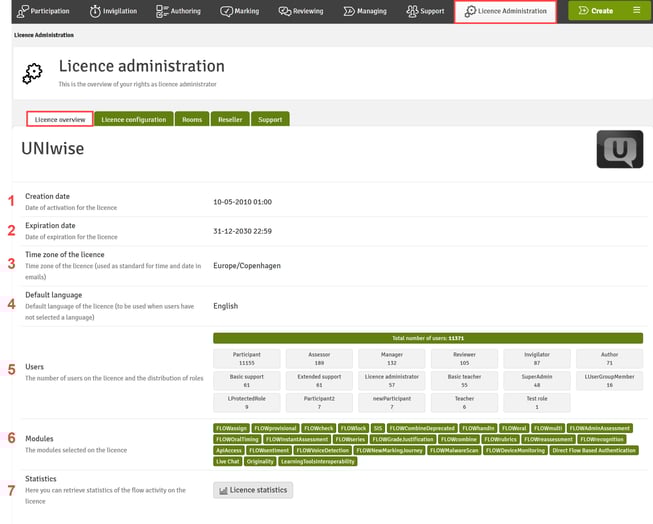Open the Rooms tab
The image size is (653, 524).
192,119
